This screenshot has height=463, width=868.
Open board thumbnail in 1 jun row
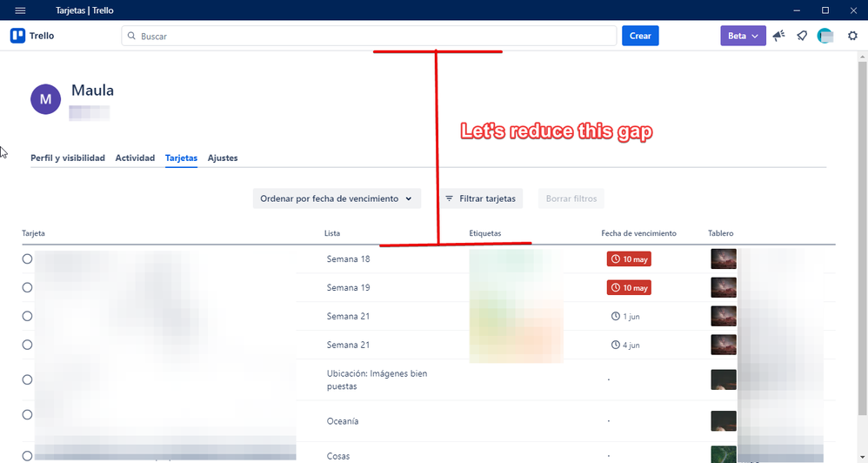(x=724, y=316)
